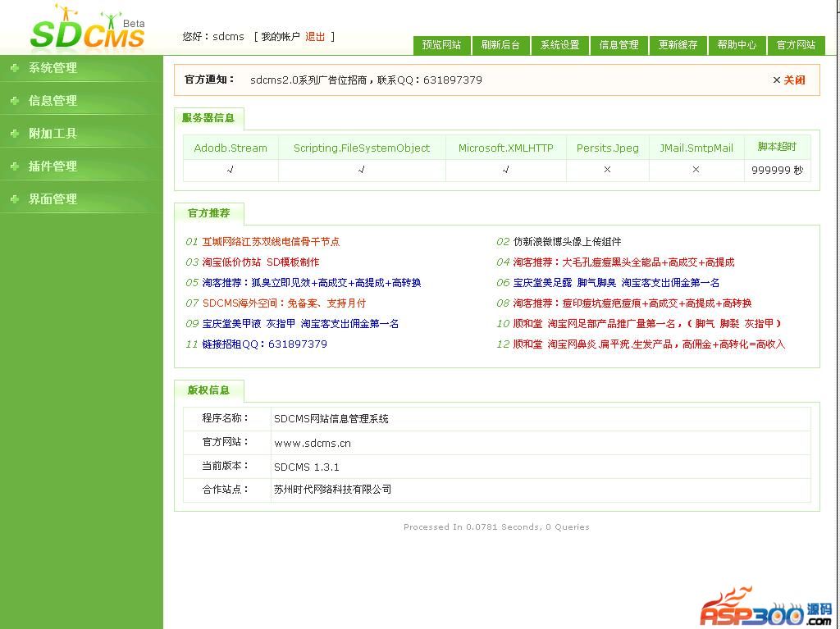The width and height of the screenshot is (840, 629).
Task: Click Microsoft.XMLHTTP column header
Action: [x=505, y=148]
